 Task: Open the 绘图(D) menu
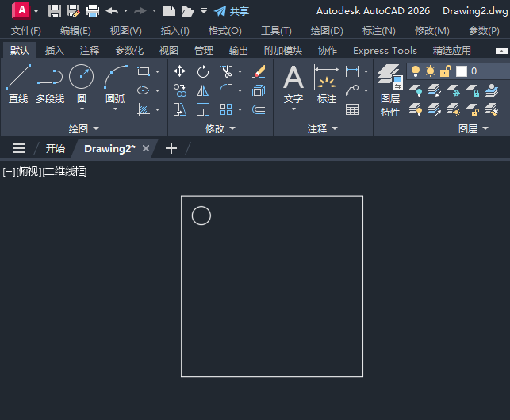click(x=327, y=31)
